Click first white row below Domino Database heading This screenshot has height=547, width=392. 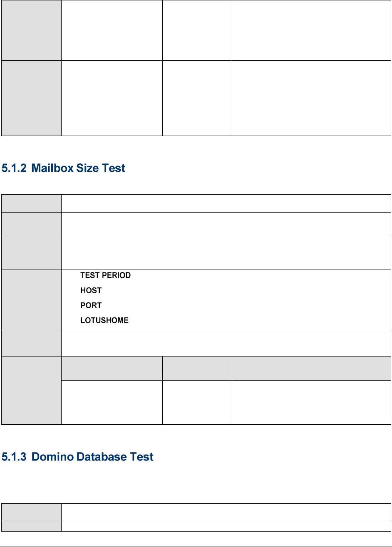pyautogui.click(x=226, y=512)
